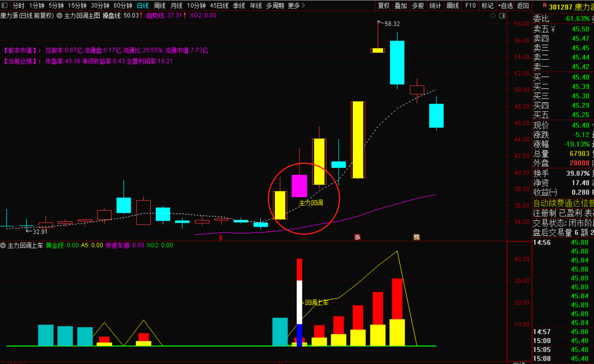Viewport: 594px width, 364px height.
Task: Click the ¥ symbol next to 卖五
Action: pos(553,29)
